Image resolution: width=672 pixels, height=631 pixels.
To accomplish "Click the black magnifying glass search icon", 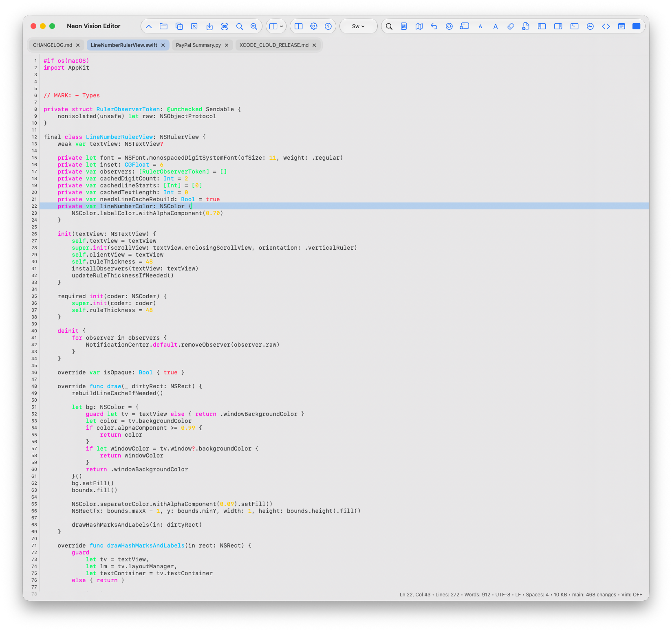I will [389, 26].
